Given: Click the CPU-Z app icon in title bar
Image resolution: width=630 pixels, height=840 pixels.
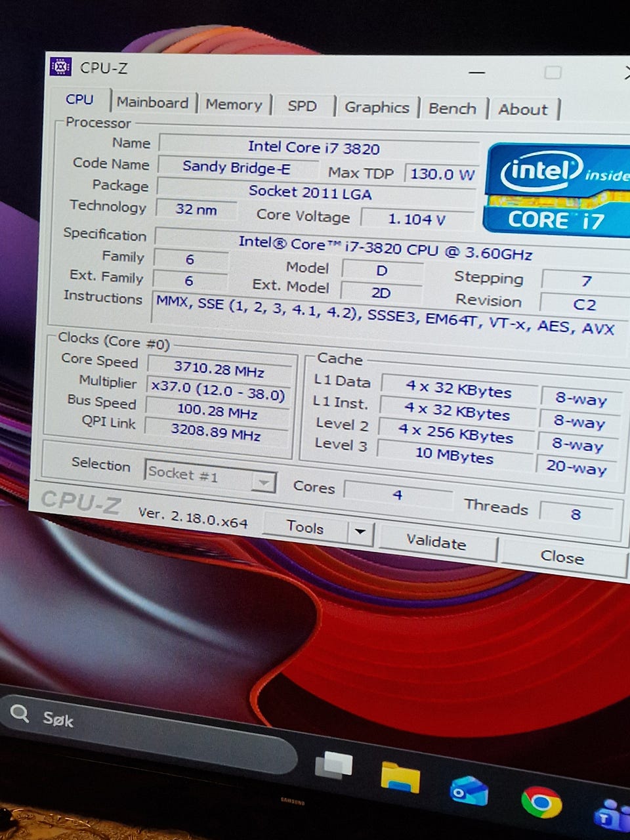Looking at the screenshot, I should click(x=60, y=66).
